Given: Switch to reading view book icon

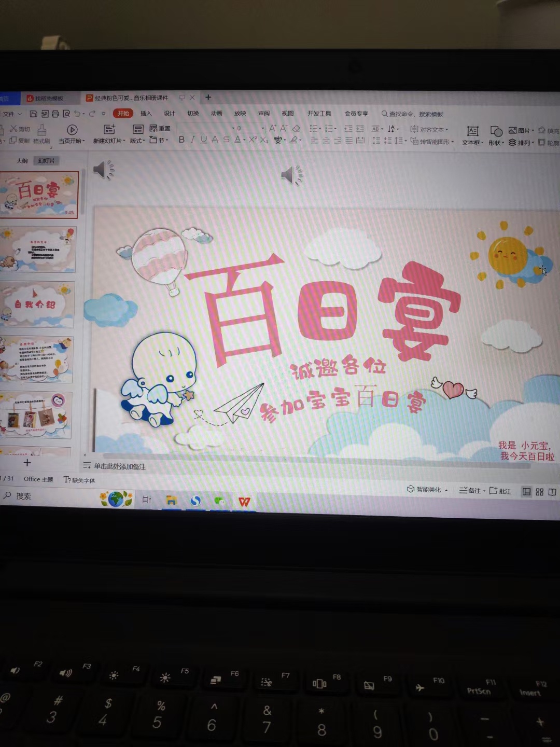Looking at the screenshot, I should pyautogui.click(x=552, y=492).
